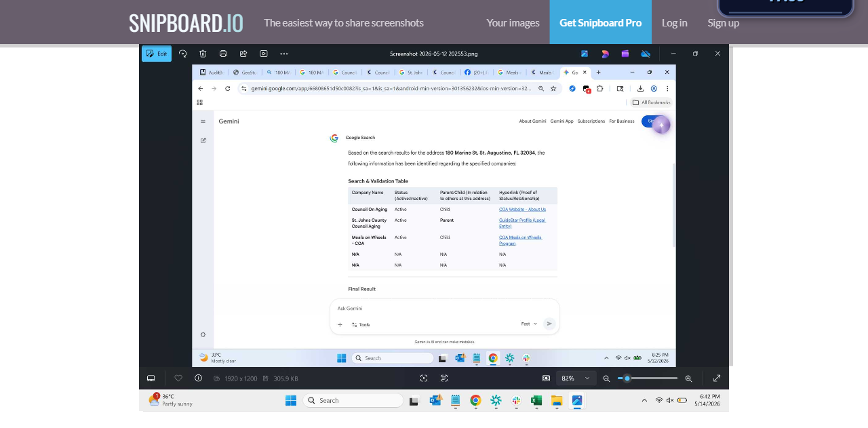This screenshot has width=868, height=428.
Task: Open the Tools option in Gemini prompt
Action: [x=361, y=324]
